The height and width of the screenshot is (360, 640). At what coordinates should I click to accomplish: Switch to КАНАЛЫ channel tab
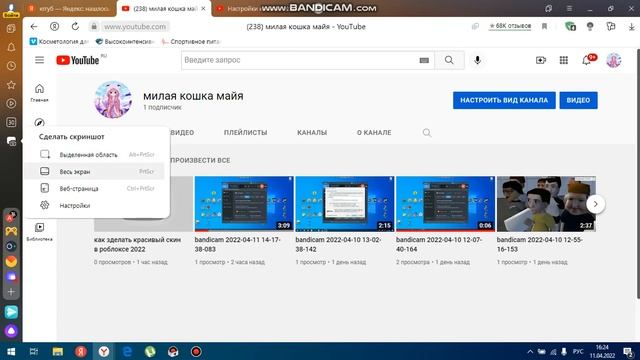coord(312,133)
